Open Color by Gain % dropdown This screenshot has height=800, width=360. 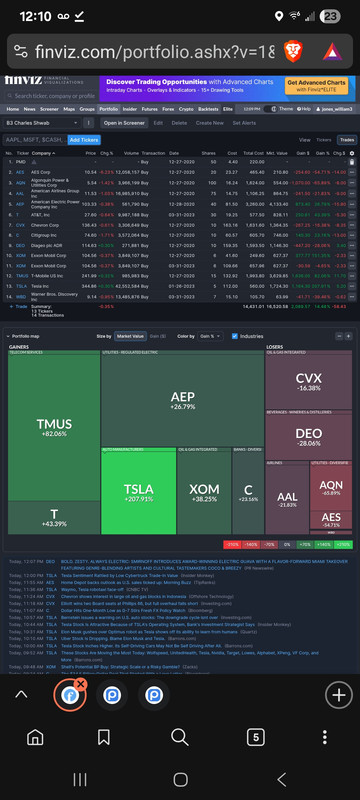tap(210, 336)
